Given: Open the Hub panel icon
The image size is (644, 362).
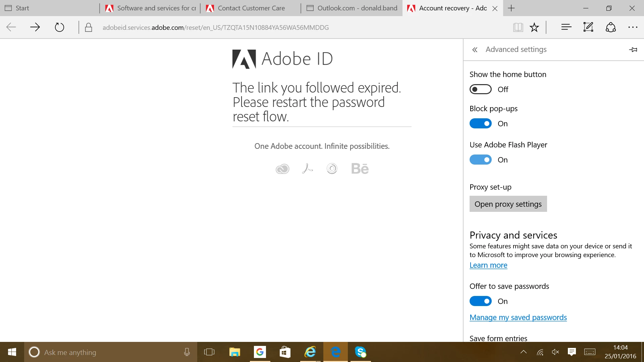Looking at the screenshot, I should click(566, 27).
